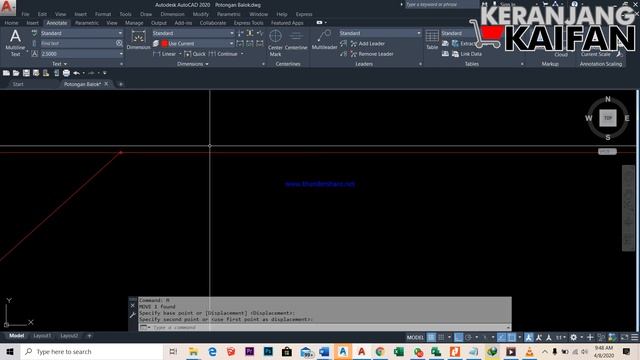Select the Multiline Text tool
This screenshot has width=640, height=360.
pos(15,42)
